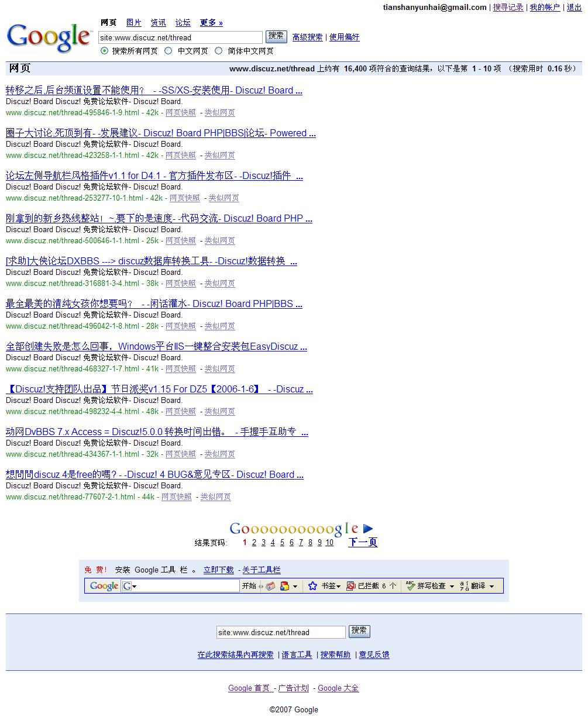Image resolution: width=588 pixels, height=717 pixels.
Task: Open 网页快照 for thread-253277-10-1.html
Action: click(185, 198)
